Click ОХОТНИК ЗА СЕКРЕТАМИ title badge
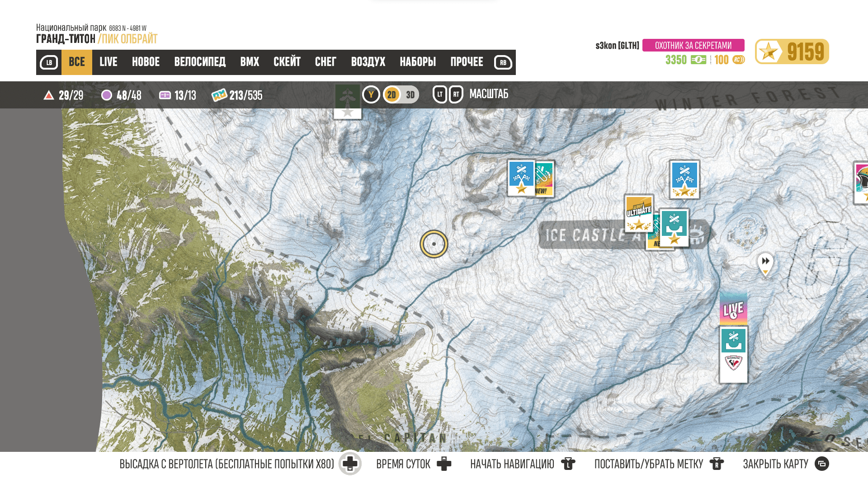Screen dimensions: 868x488 click(x=693, y=45)
